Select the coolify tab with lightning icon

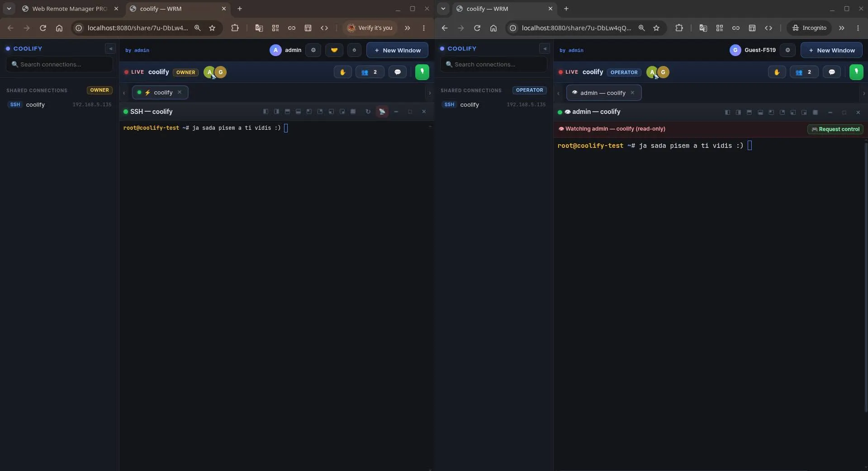coord(159,92)
